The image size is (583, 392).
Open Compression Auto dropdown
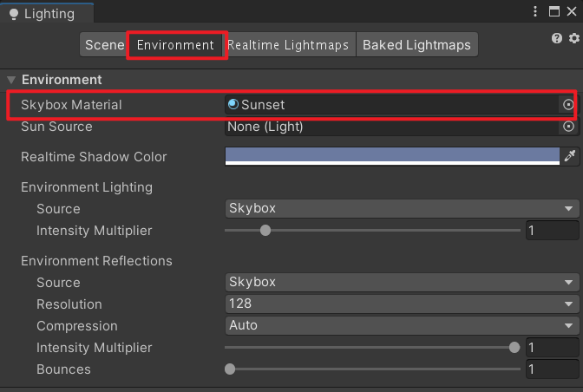(402, 325)
